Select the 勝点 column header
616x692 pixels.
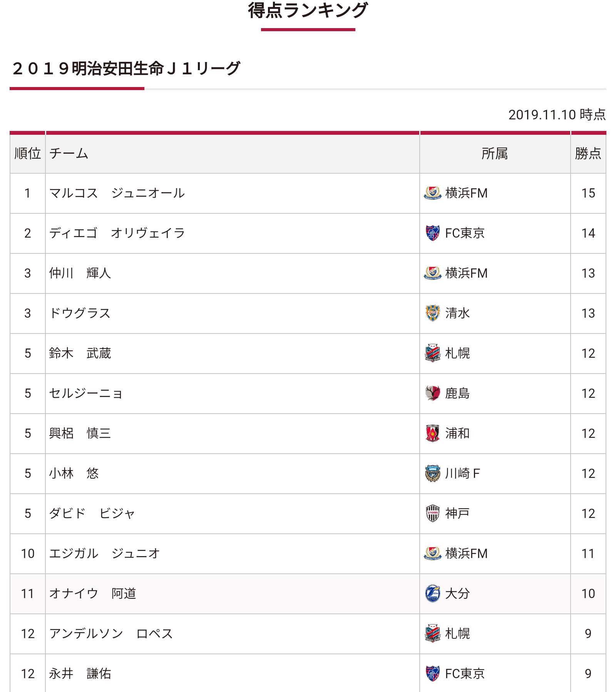(x=588, y=154)
